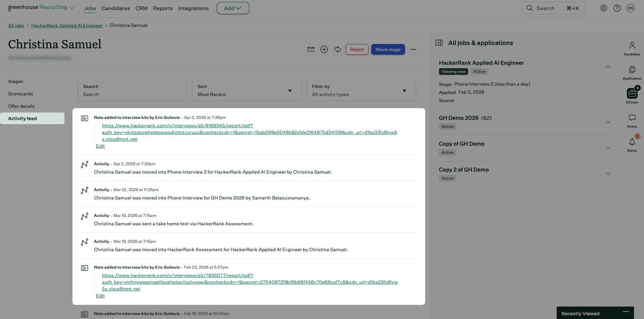Click the Applied Feb 3, 2026 text
This screenshot has width=644, height=319.
point(461,92)
